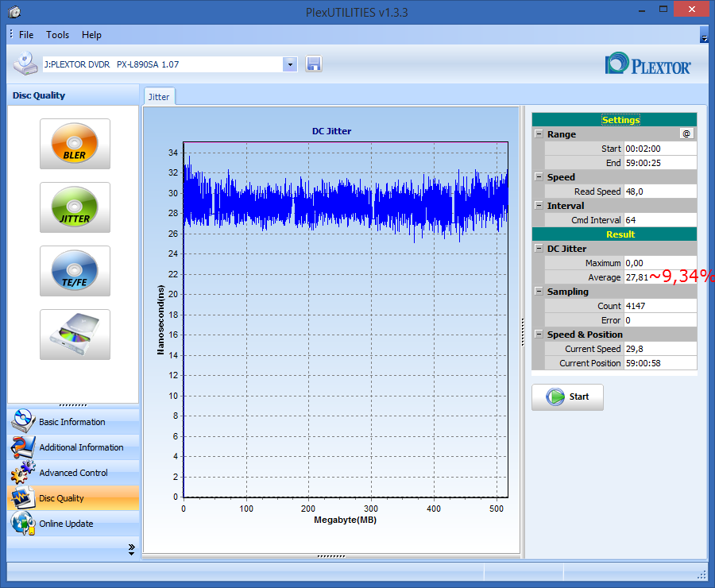Open Online Update section

coord(73,523)
